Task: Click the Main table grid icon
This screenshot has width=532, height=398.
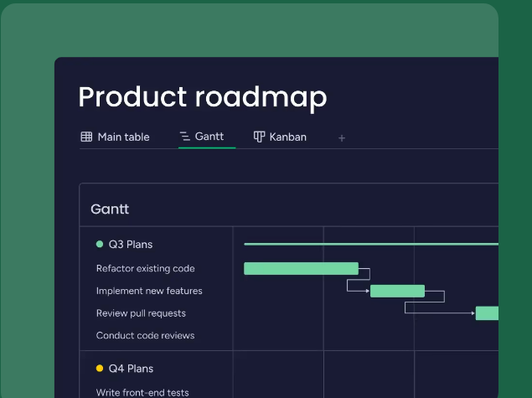Action: pyautogui.click(x=86, y=137)
